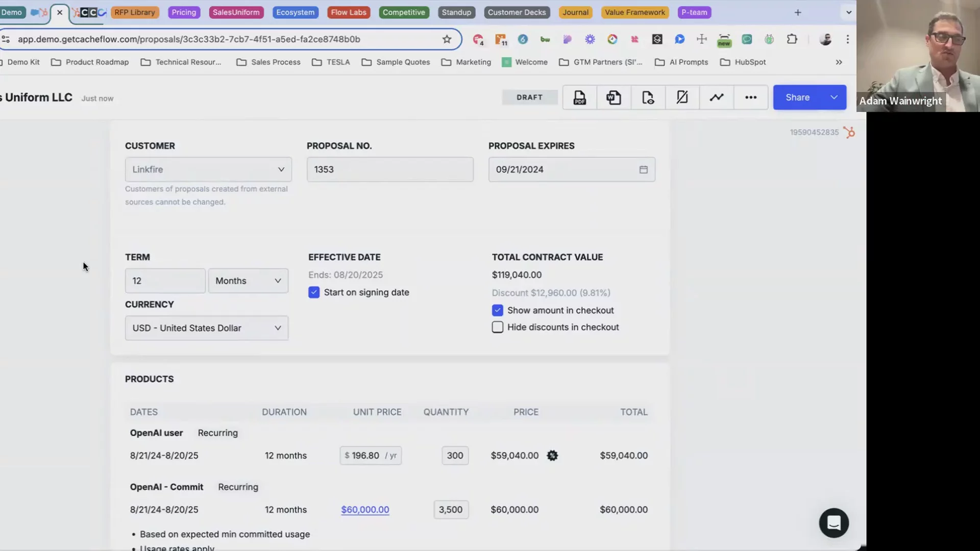This screenshot has height=551, width=980.
Task: Click the crossed-out page icon
Action: (682, 97)
